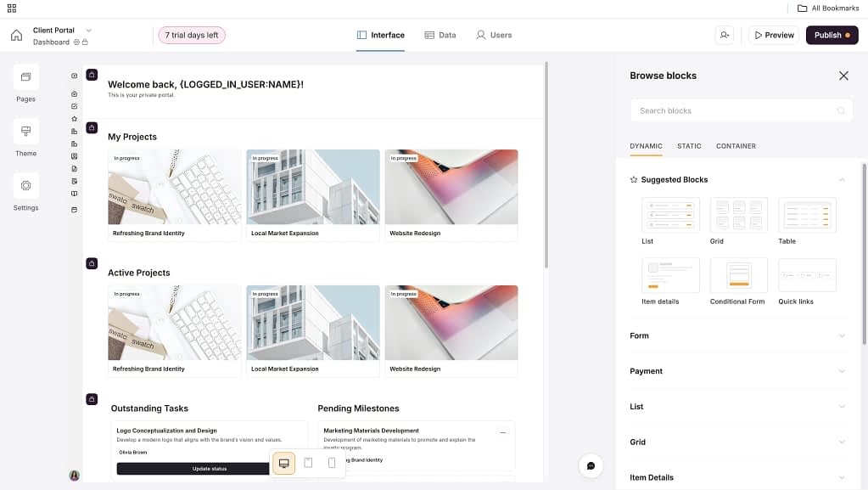Viewport: 868px width, 490px height.
Task: Click the three-dot menu on the Marketing Materials card
Action: [x=502, y=432]
